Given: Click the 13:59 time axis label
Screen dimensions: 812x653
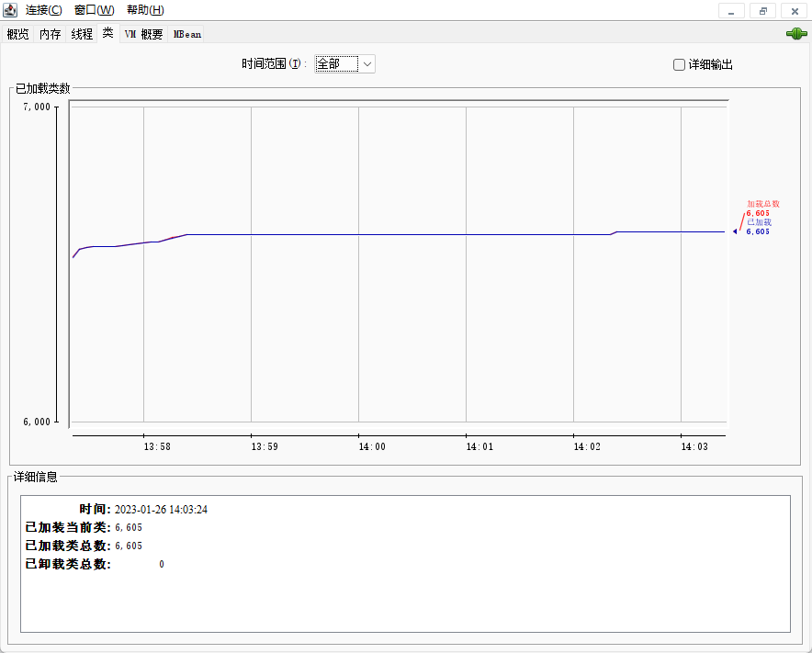Looking at the screenshot, I should pyautogui.click(x=265, y=446).
